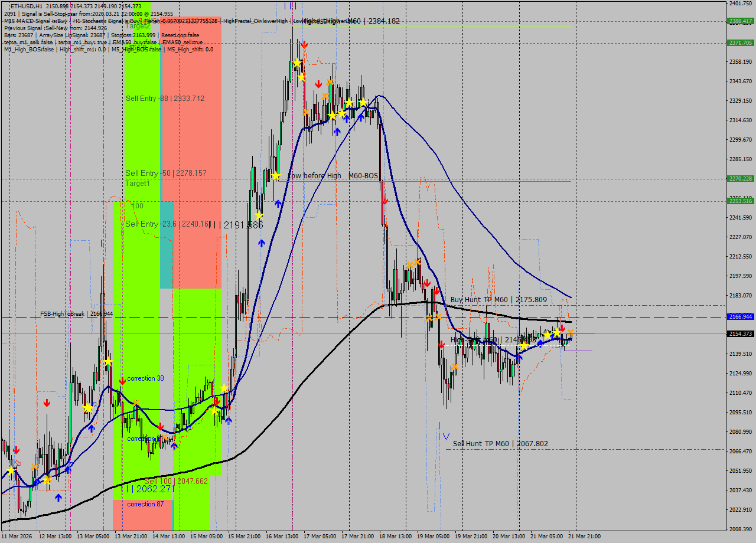Select the blue up arrow at the 13 Mar low
This screenshot has width=756, height=543.
coord(58,498)
